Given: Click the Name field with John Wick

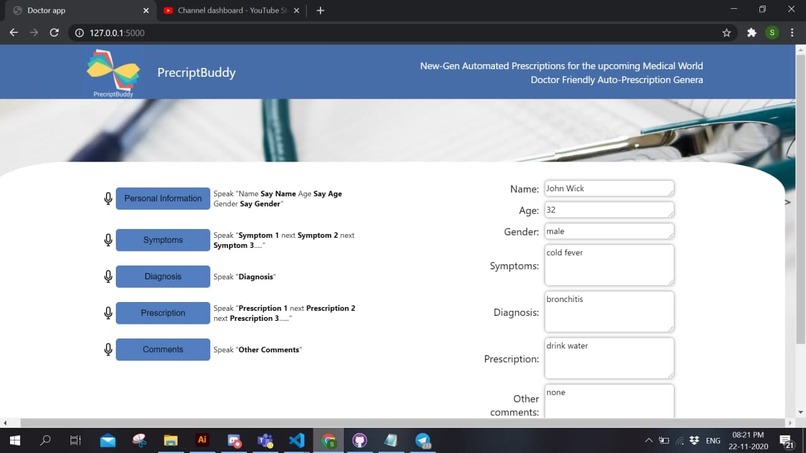Looking at the screenshot, I should pos(609,188).
